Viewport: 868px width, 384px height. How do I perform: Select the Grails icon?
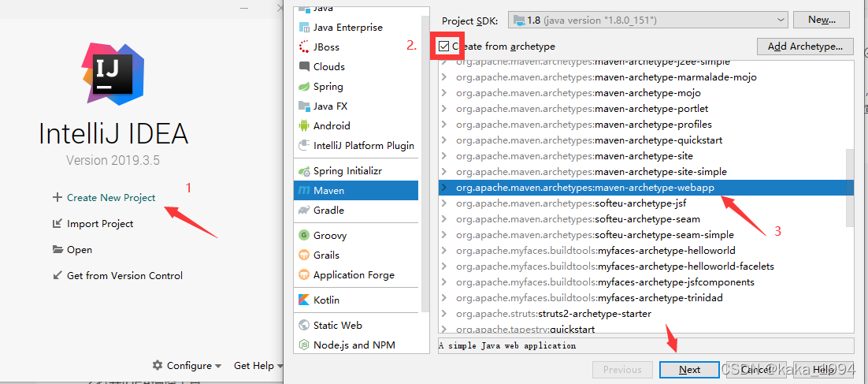pos(304,255)
